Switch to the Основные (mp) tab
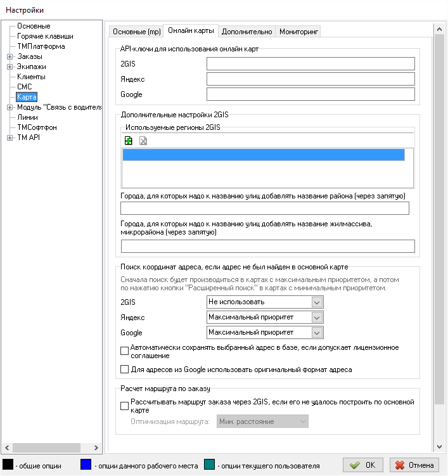 coord(137,32)
